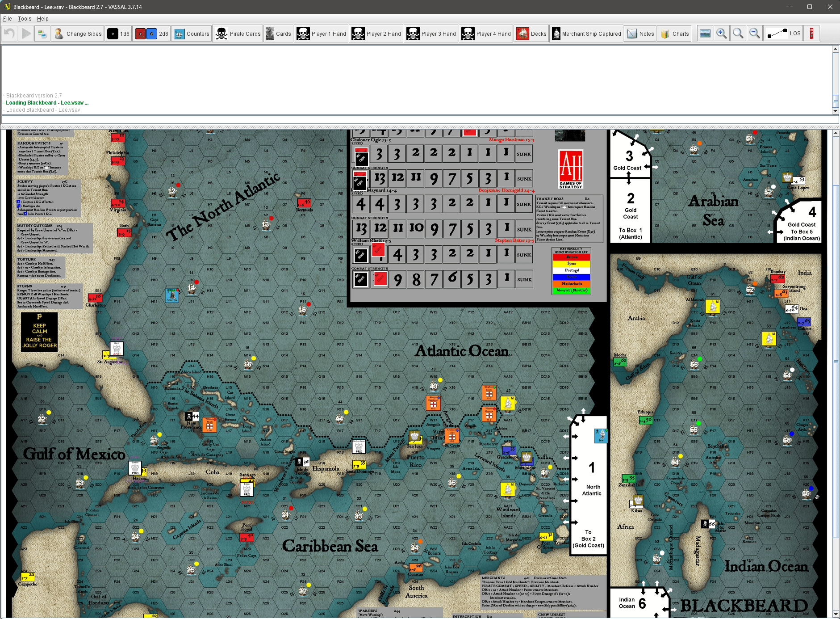Image resolution: width=840 pixels, height=619 pixels.
Task: Open the Help menu
Action: tap(42, 19)
